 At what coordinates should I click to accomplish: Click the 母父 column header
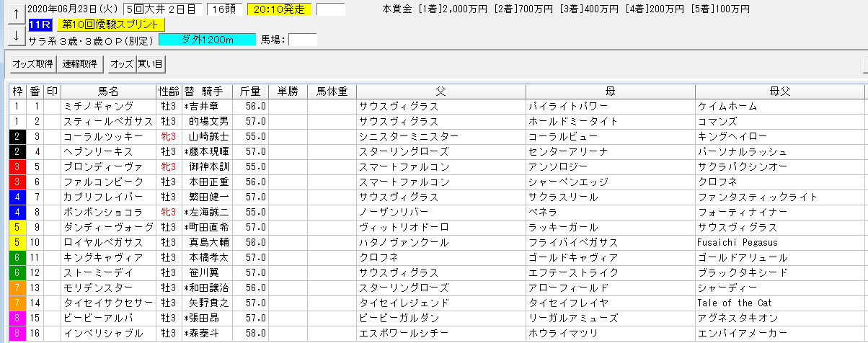tap(780, 92)
